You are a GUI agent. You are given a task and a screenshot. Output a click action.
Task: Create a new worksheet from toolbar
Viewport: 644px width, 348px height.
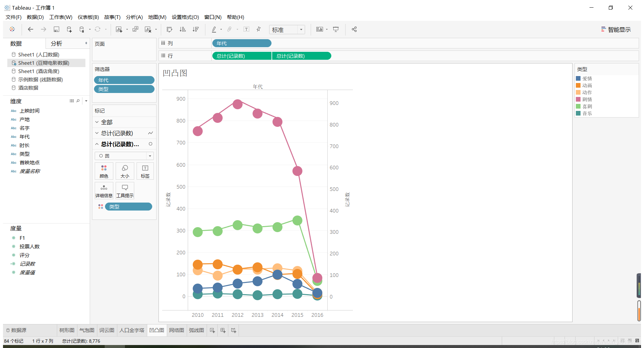[x=119, y=29]
